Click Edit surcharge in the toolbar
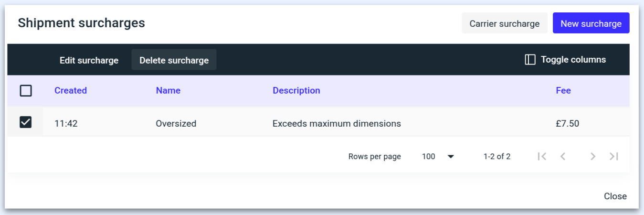 click(x=89, y=60)
